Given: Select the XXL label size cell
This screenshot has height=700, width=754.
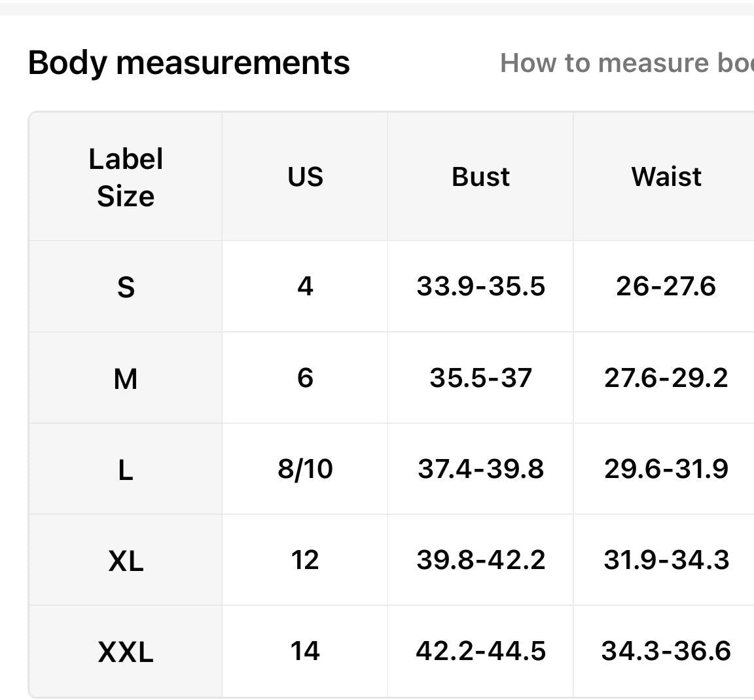Looking at the screenshot, I should coord(126,652).
